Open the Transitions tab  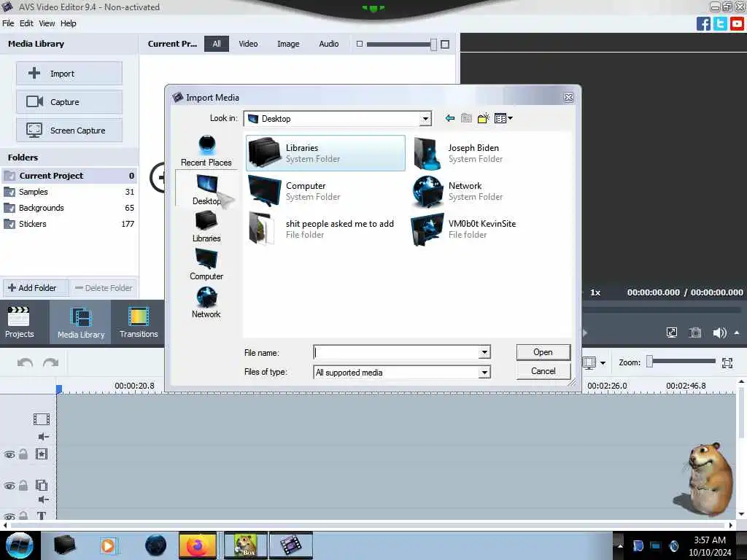pos(139,322)
